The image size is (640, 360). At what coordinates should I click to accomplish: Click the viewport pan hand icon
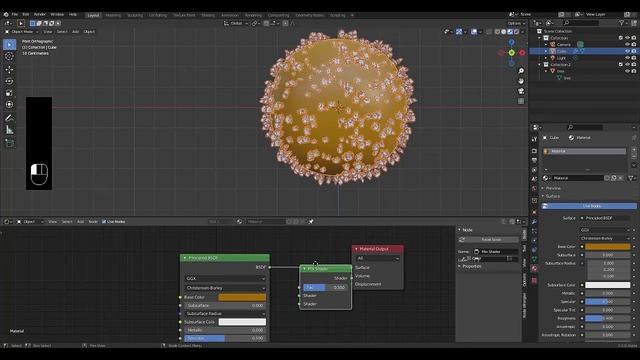point(521,81)
